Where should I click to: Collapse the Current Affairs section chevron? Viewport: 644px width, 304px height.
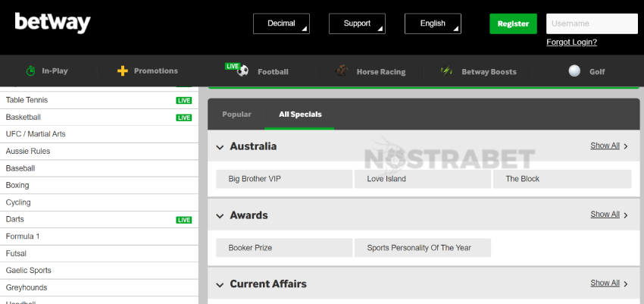(x=220, y=285)
